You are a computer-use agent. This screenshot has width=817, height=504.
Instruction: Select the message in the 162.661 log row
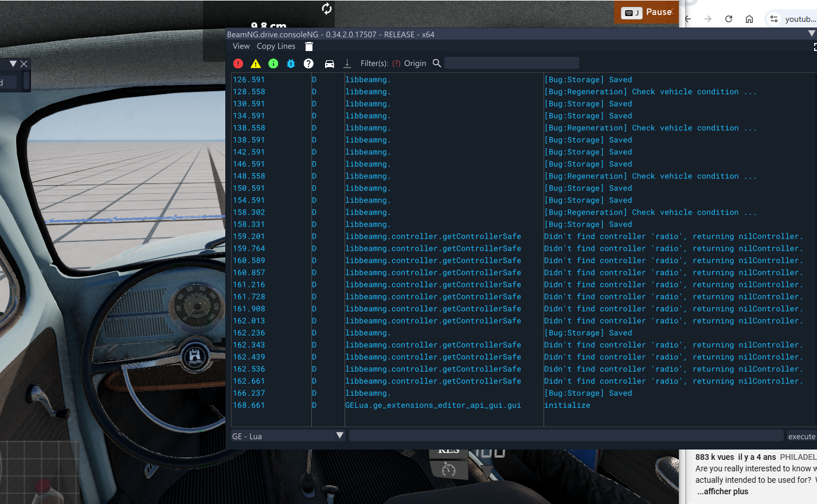[x=673, y=381]
